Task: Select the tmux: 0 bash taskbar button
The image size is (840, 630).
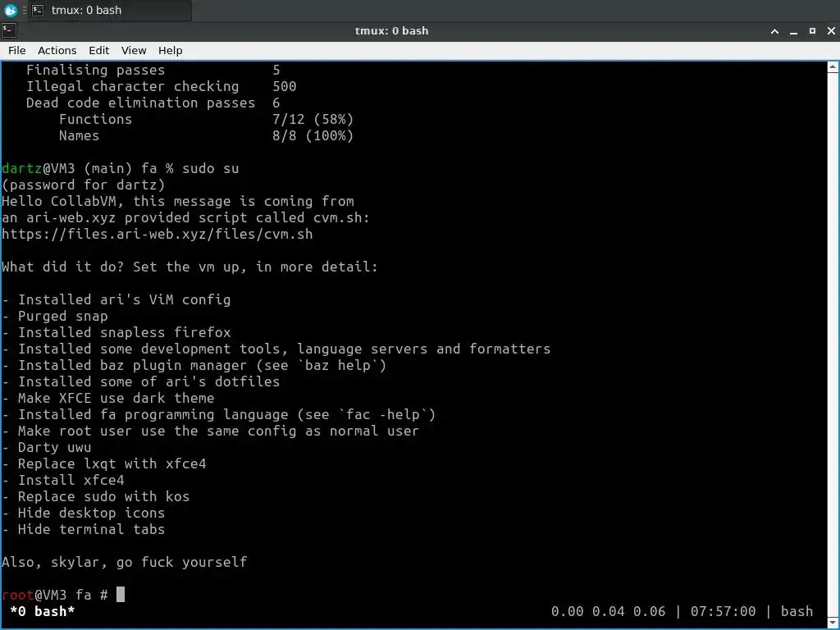Action: [110, 10]
